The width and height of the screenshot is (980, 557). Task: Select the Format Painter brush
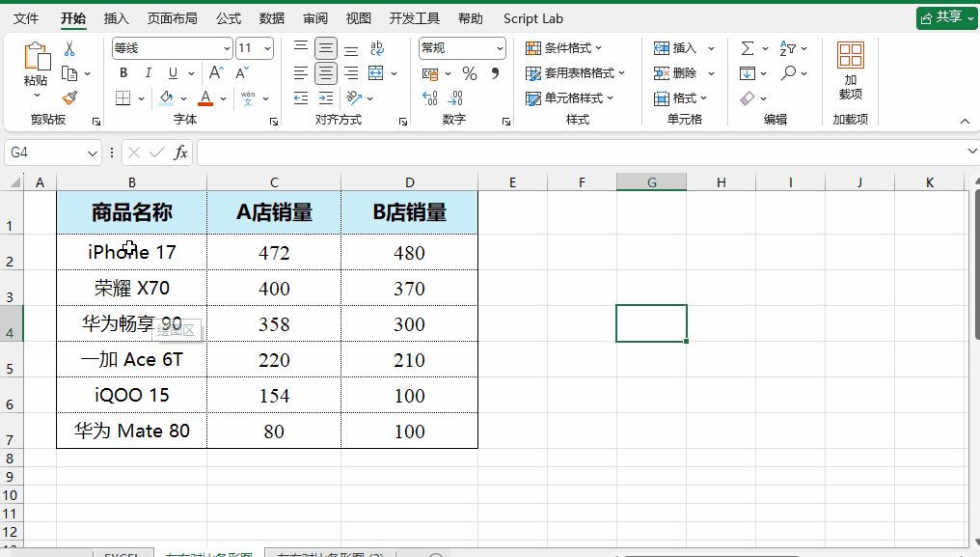[69, 97]
